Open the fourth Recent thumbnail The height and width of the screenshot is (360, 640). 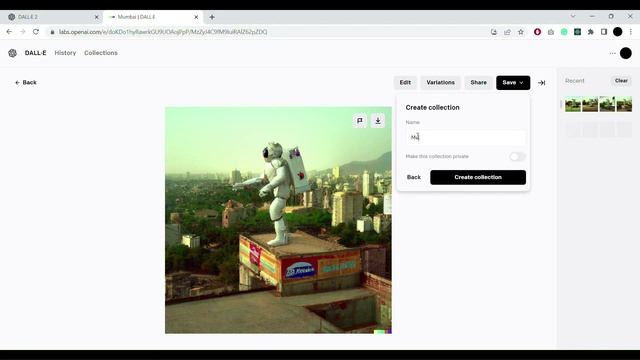click(x=624, y=104)
